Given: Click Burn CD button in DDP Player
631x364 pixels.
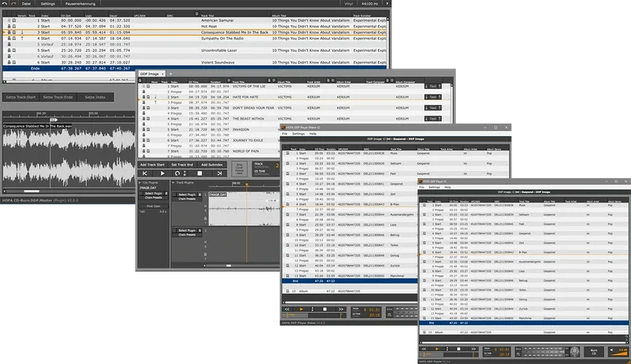Looking at the screenshot, I should [x=594, y=352].
